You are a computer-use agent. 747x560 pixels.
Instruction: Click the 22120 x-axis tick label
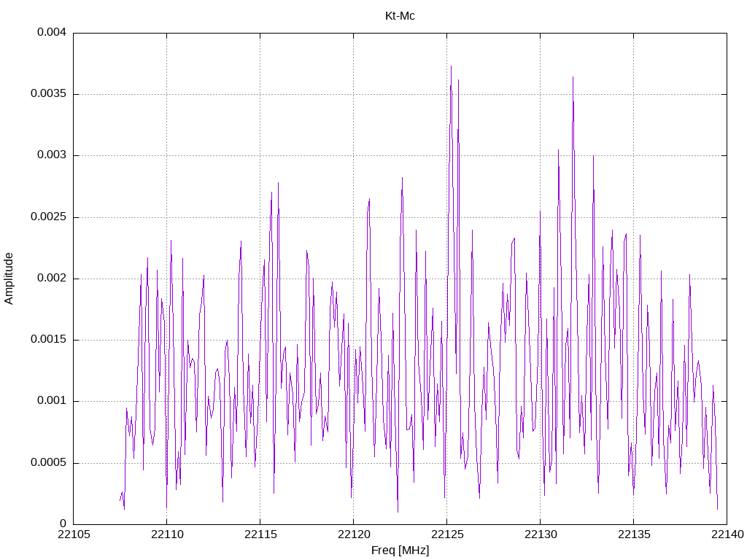click(x=354, y=534)
